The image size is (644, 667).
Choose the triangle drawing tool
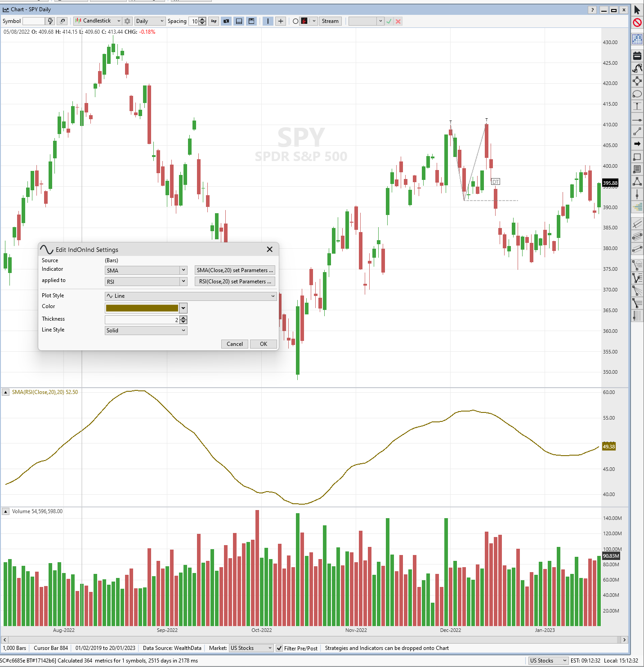pos(637,182)
